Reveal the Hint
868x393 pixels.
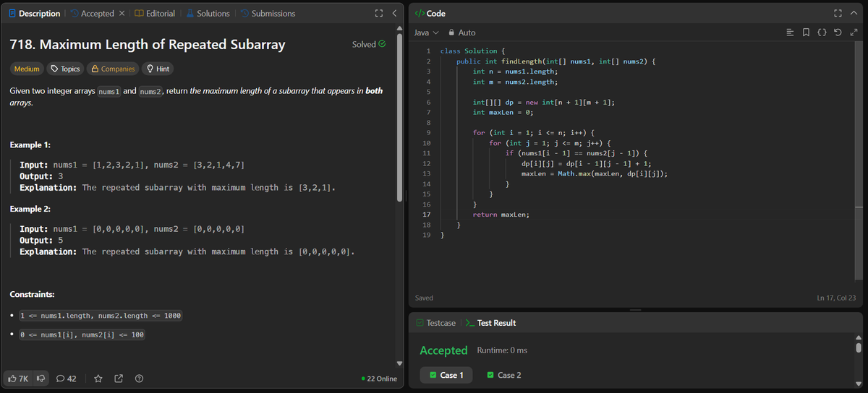tap(158, 69)
